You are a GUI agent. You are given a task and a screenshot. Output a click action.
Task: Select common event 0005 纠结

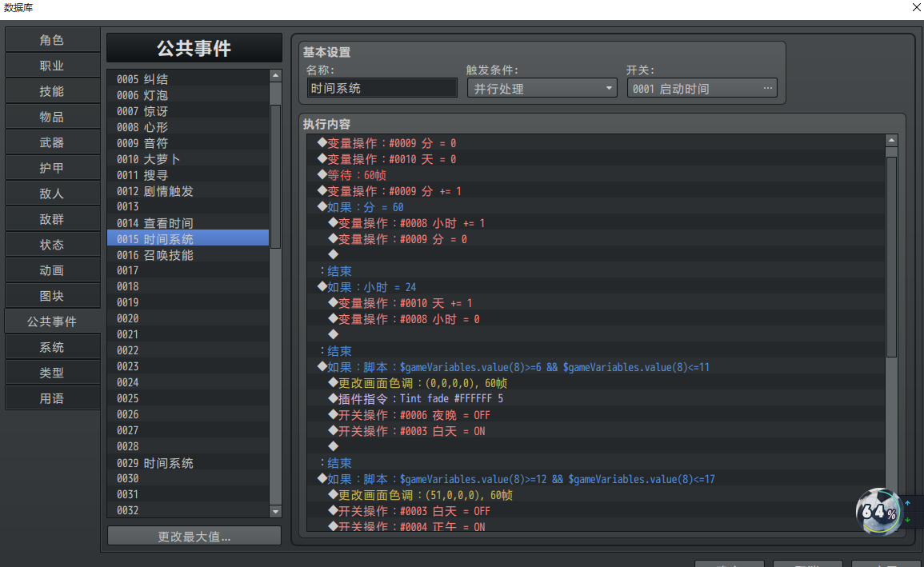(188, 79)
